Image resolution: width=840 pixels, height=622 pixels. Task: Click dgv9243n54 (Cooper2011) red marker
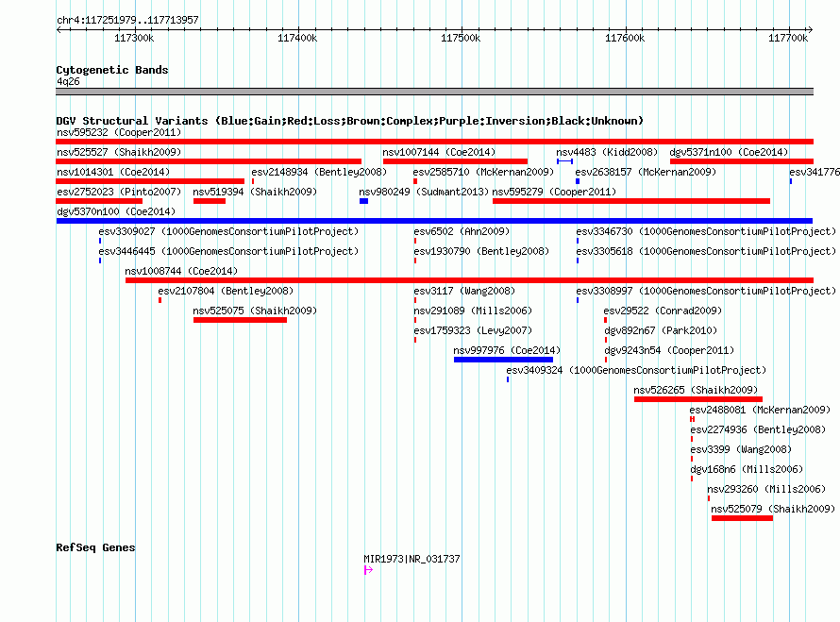pos(606,360)
